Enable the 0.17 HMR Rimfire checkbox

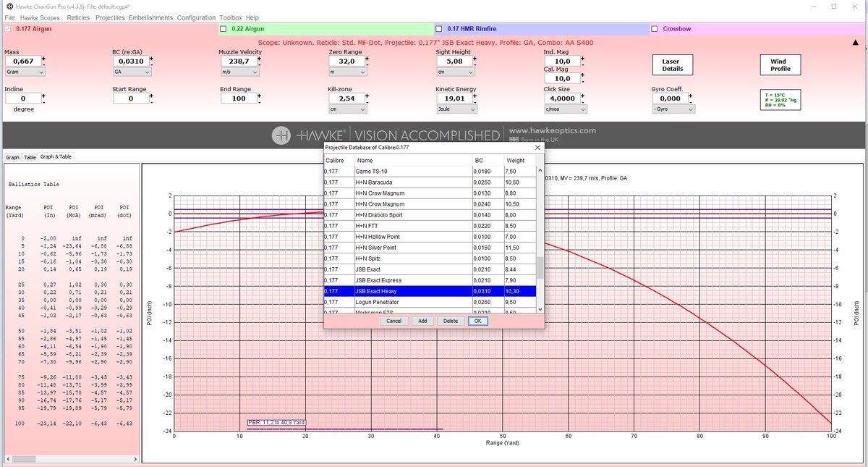click(440, 29)
